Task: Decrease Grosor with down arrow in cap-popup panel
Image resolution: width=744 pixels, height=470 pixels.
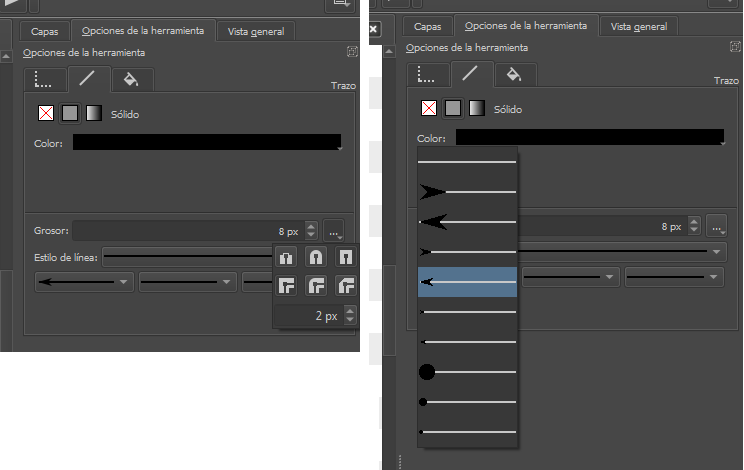Action: tap(311, 235)
